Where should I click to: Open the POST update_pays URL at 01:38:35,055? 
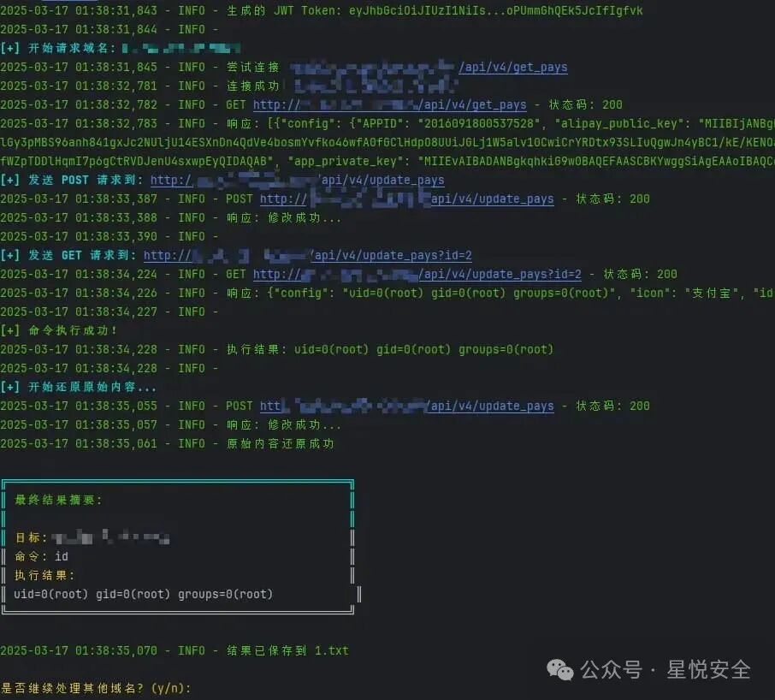pos(407,406)
